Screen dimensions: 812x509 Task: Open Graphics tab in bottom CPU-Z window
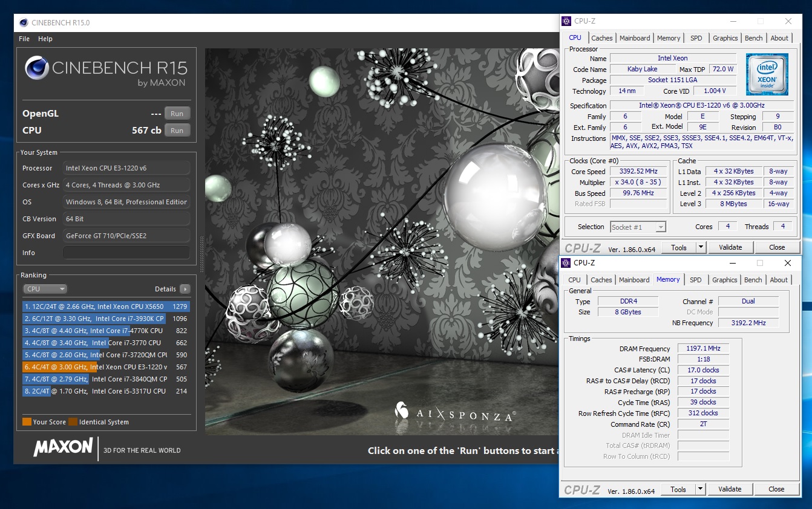point(724,280)
